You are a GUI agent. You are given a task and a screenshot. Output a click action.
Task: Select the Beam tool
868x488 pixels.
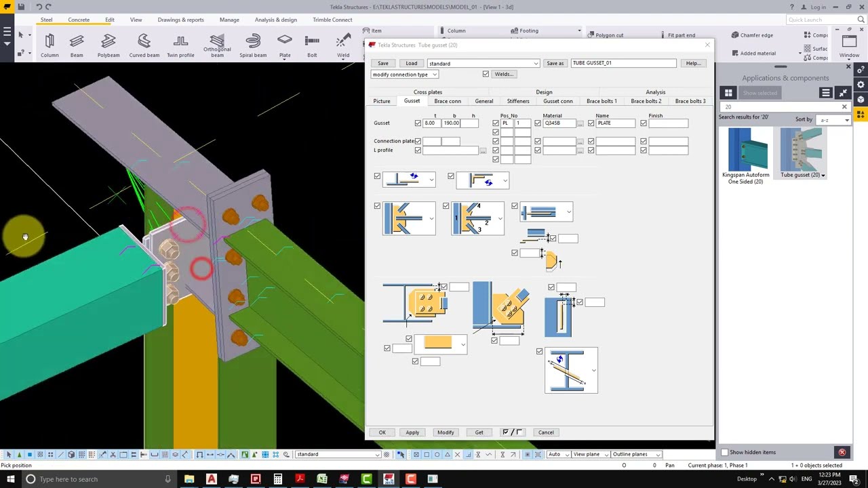pos(77,45)
